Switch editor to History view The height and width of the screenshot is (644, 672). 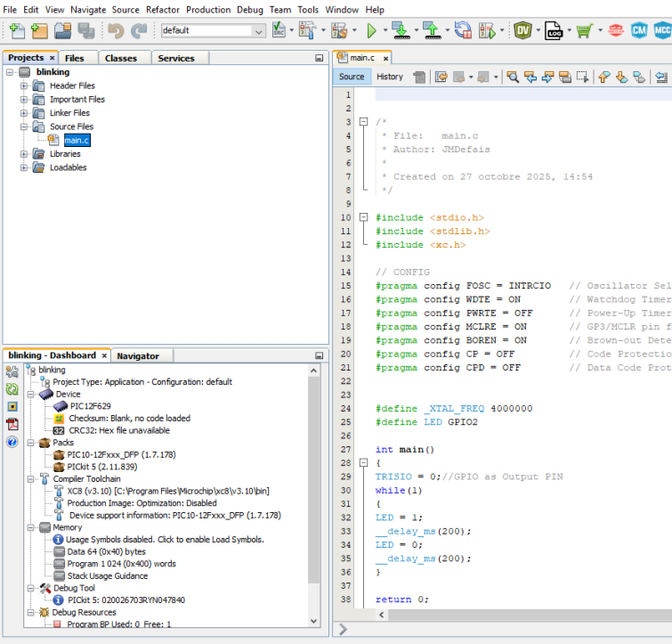pos(390,77)
